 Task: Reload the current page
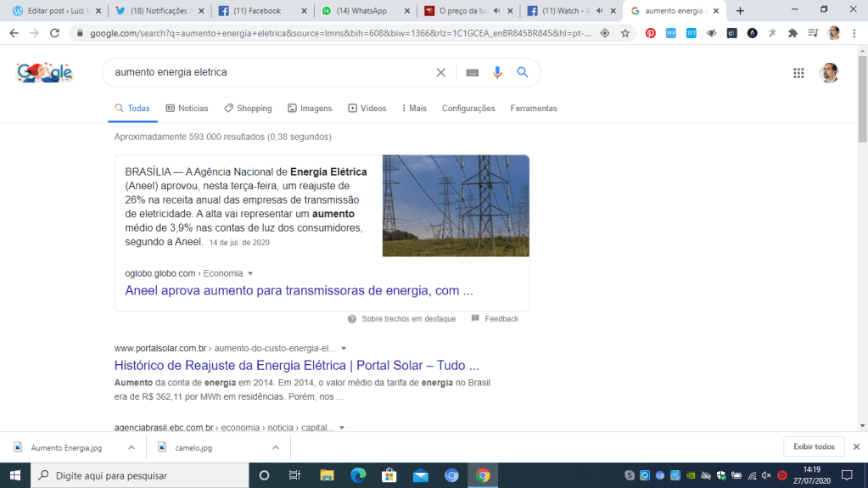point(54,33)
